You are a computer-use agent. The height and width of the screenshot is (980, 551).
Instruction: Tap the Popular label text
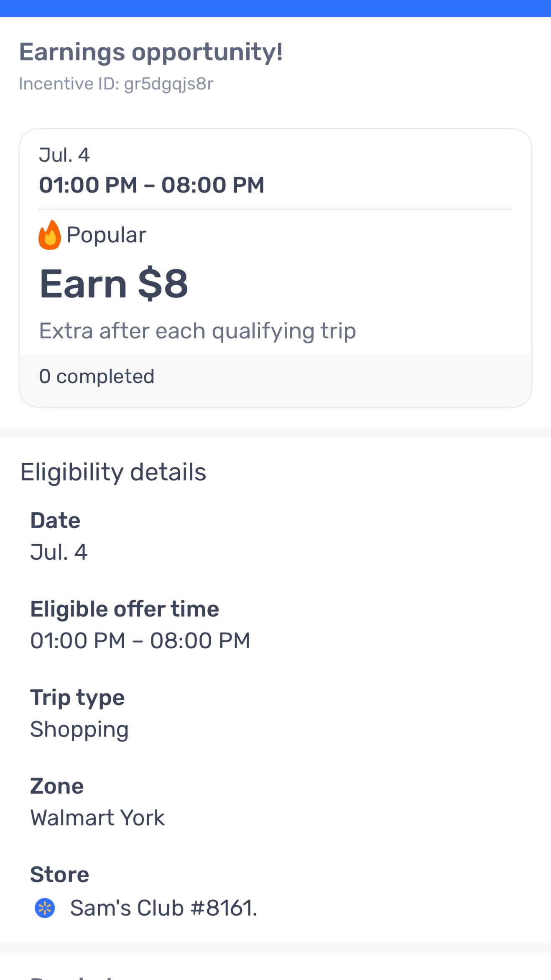(106, 235)
